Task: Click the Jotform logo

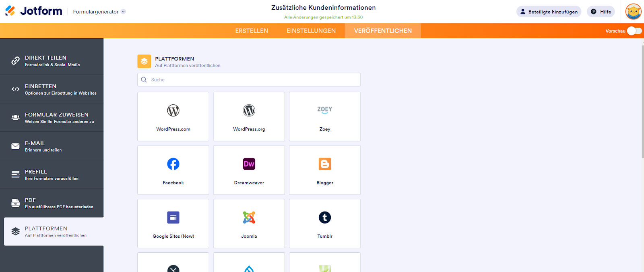Action: [34, 11]
